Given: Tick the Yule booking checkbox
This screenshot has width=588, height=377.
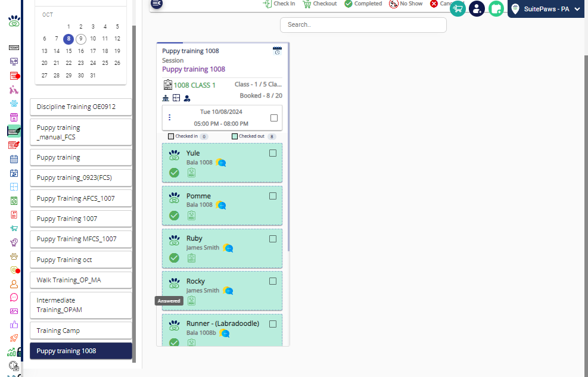Looking at the screenshot, I should pyautogui.click(x=273, y=153).
